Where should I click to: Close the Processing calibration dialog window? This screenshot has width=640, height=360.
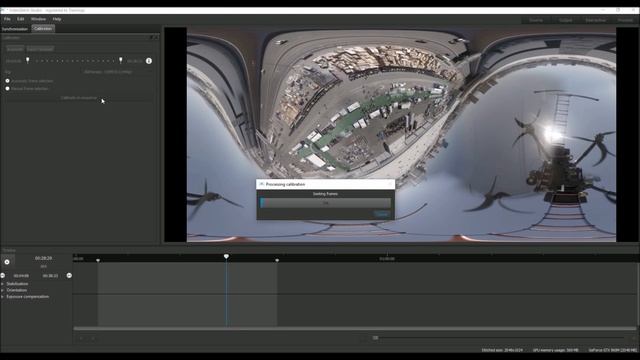click(390, 184)
